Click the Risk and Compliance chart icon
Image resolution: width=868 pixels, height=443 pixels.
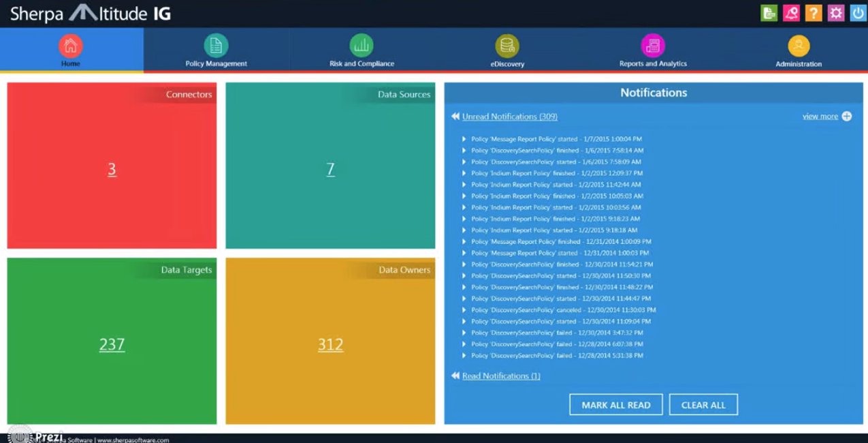coord(361,46)
